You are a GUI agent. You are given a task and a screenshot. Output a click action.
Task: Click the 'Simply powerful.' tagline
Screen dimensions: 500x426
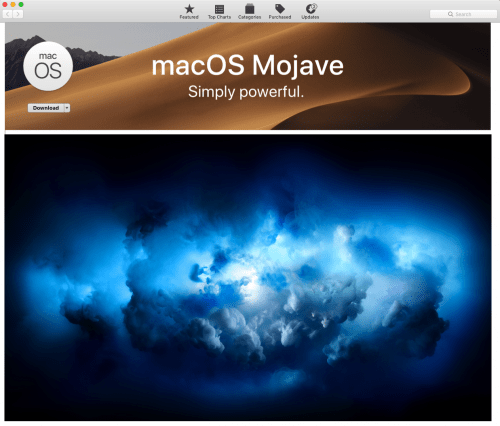pos(246,92)
